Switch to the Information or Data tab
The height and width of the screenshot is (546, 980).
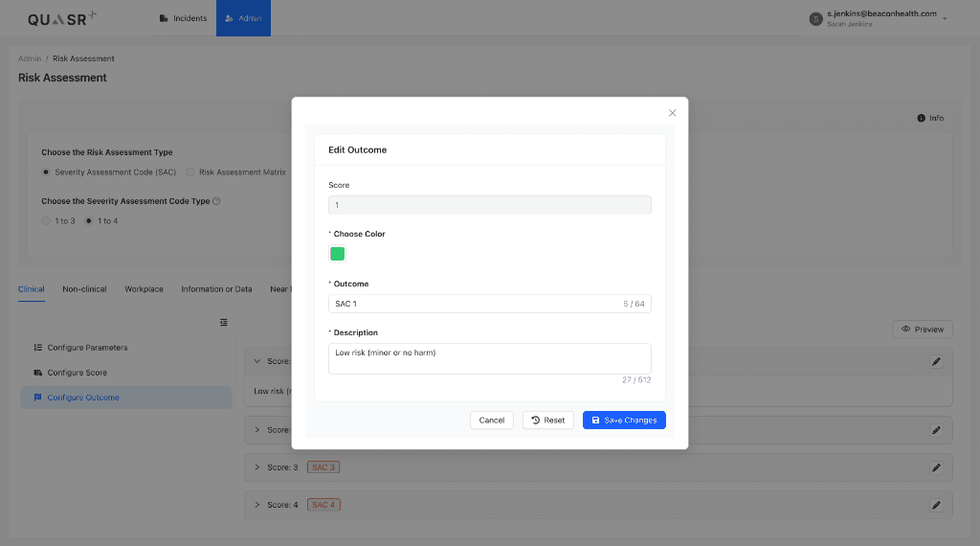point(216,289)
